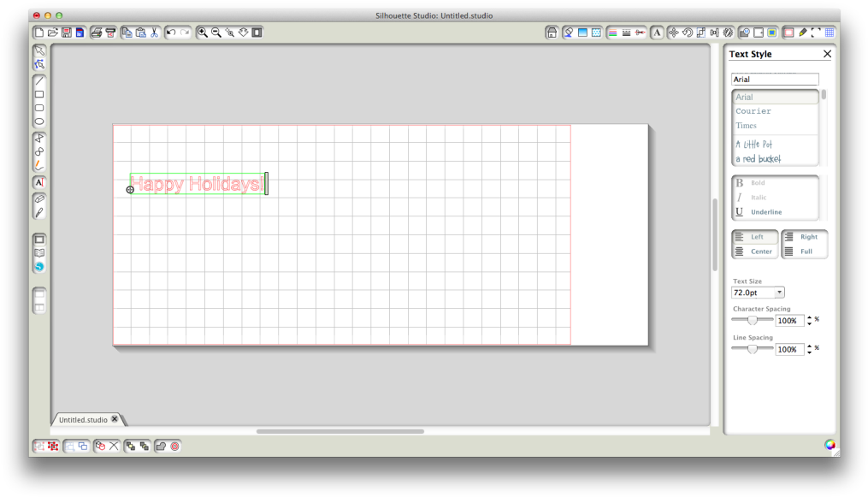Open the line color panel

[x=613, y=33]
